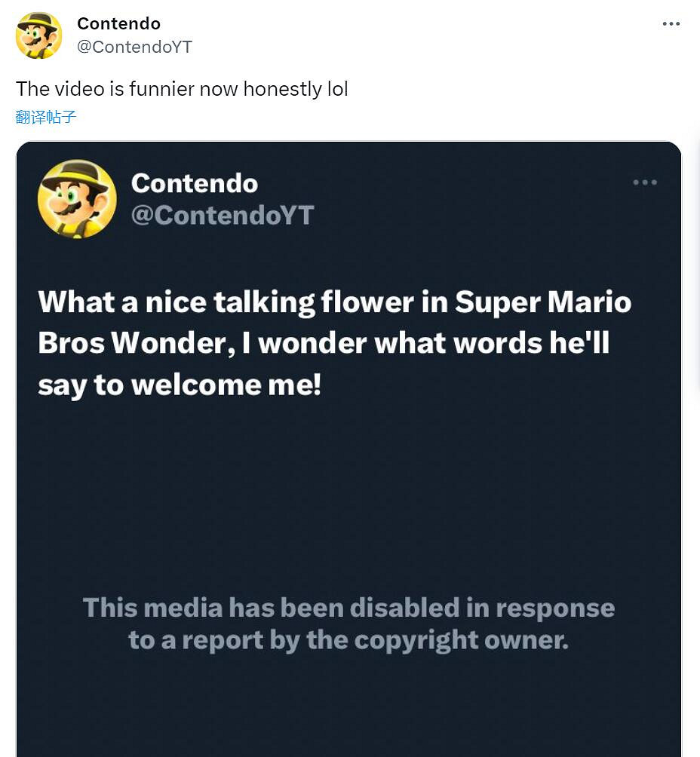Click the empty dark media area above the disabled notice
700x757 pixels.
point(348,498)
